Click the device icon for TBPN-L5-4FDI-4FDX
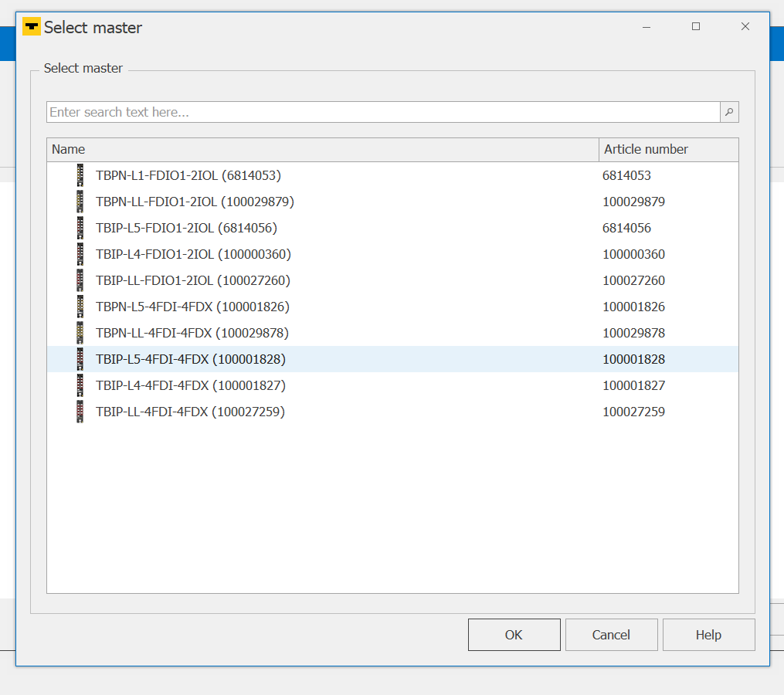 tap(80, 307)
